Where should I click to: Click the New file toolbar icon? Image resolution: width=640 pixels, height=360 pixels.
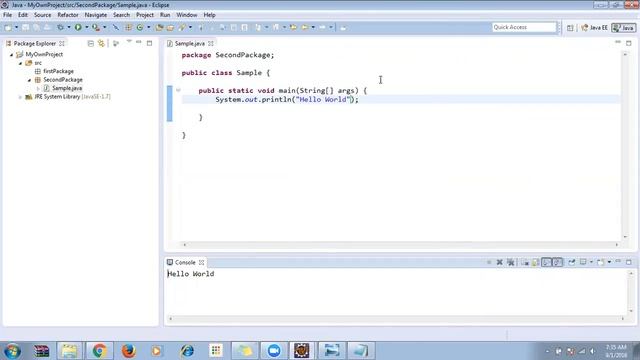pyautogui.click(x=8, y=27)
